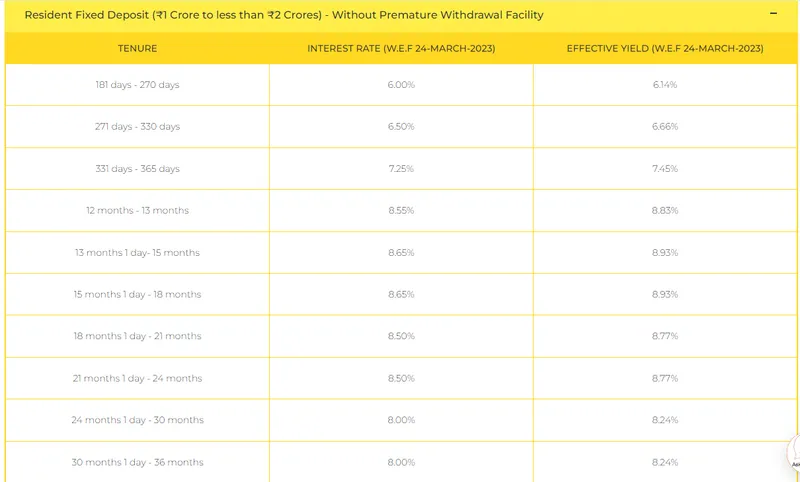Collapse the Resident Fixed Deposit section minus icon
This screenshot has height=482, width=800.
(x=773, y=13)
